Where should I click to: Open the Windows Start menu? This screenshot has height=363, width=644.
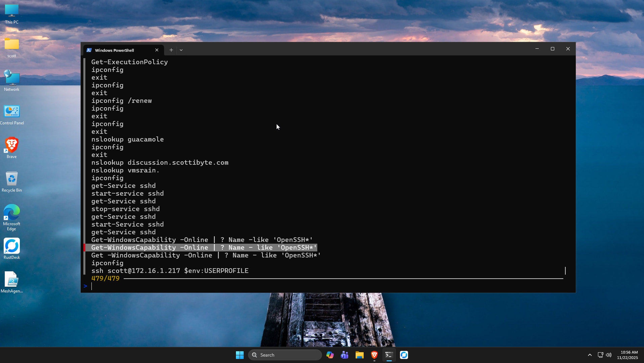(x=240, y=355)
